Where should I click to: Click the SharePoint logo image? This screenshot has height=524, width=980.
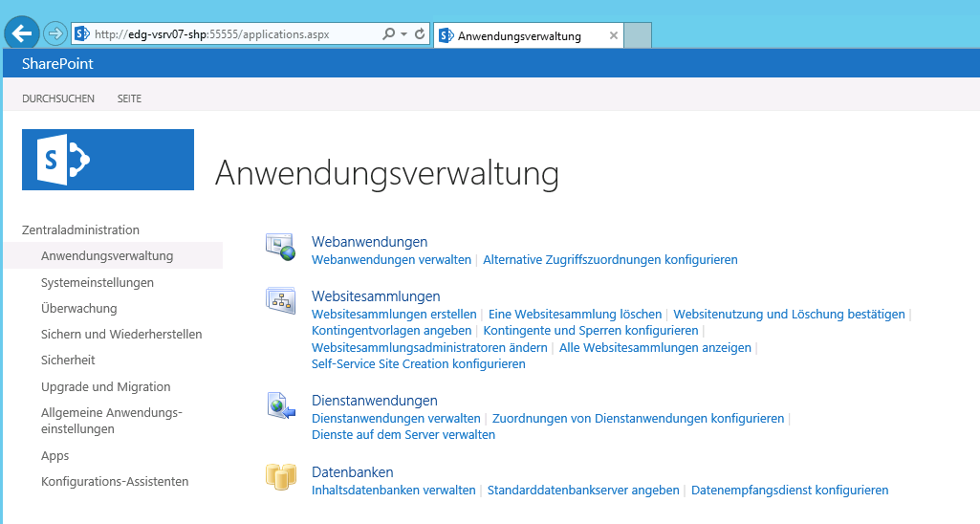pyautogui.click(x=107, y=160)
